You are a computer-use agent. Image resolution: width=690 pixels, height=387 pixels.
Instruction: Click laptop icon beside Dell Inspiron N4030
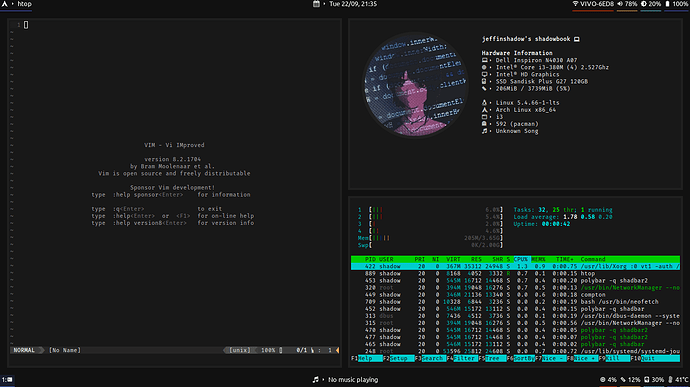484,60
